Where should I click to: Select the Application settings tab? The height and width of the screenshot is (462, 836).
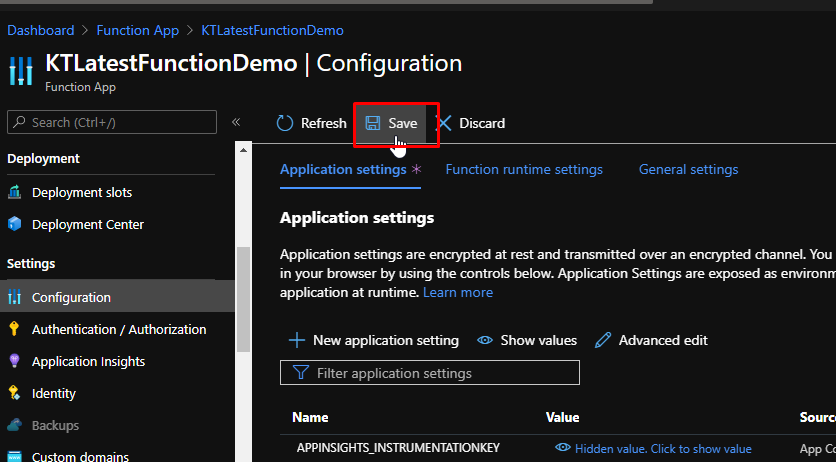pyautogui.click(x=350, y=169)
